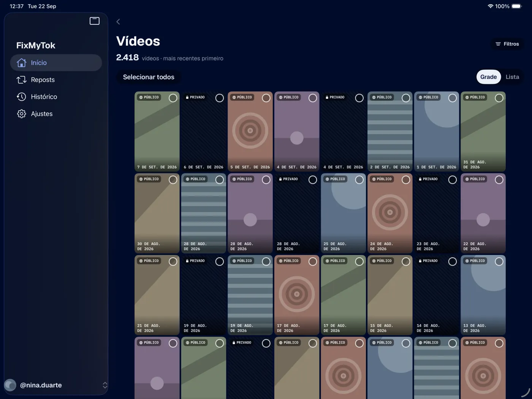
Task: Click the @nina.duarte username
Action: [41, 385]
